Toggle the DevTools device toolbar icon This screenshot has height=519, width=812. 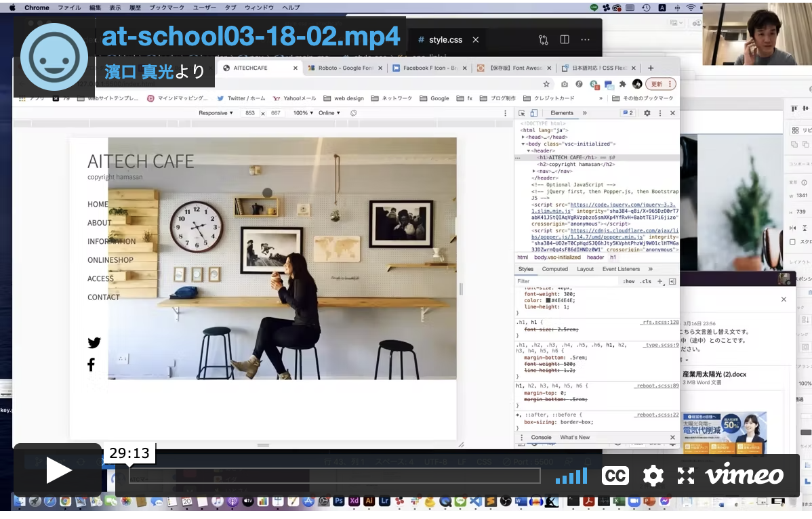[534, 112]
